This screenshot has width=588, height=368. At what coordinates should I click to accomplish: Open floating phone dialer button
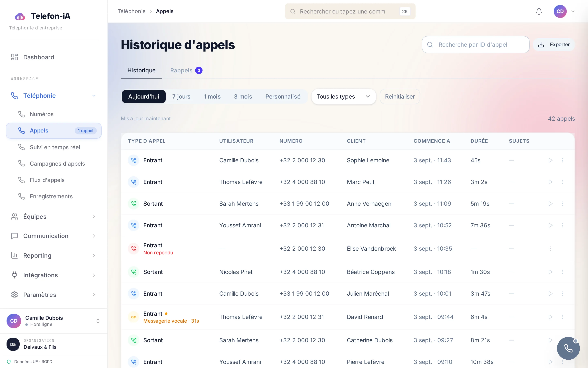coord(568,348)
